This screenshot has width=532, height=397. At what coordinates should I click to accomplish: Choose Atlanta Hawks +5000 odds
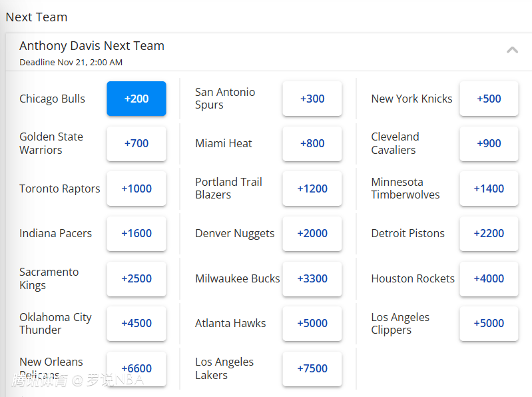coord(312,323)
